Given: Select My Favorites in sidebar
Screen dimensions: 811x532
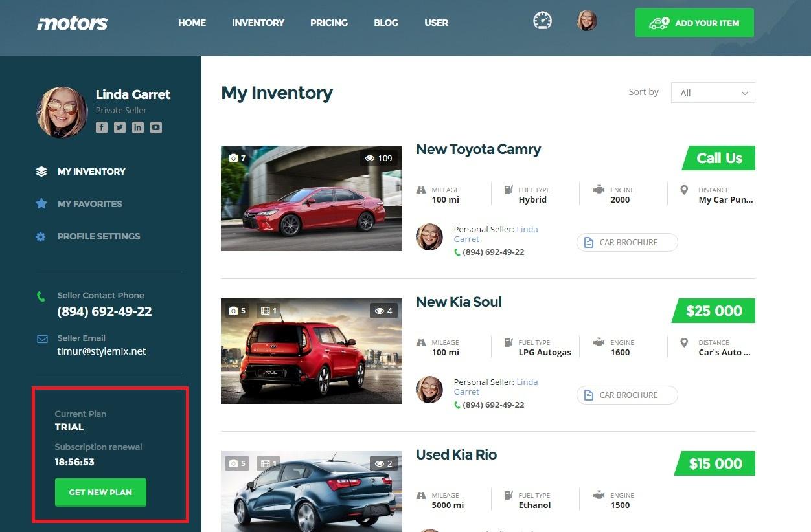Looking at the screenshot, I should click(89, 204).
